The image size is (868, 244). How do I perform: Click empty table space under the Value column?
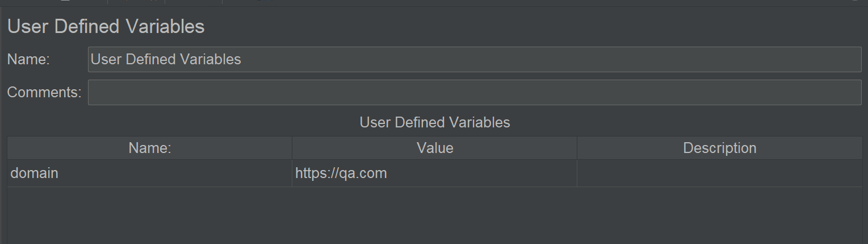tap(435, 216)
